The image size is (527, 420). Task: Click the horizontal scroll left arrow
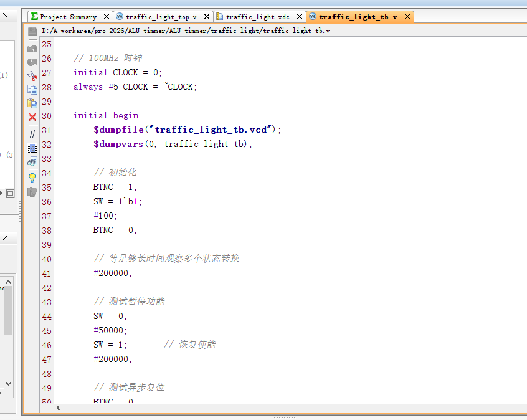[58, 408]
